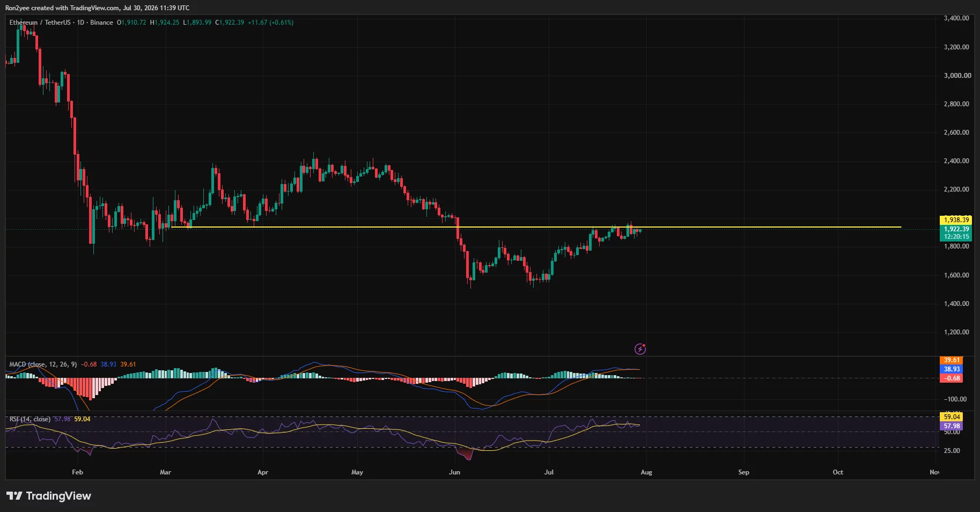Click the orange 39.61 MACD axis label
Image resolution: width=980 pixels, height=512 pixels.
tap(952, 360)
